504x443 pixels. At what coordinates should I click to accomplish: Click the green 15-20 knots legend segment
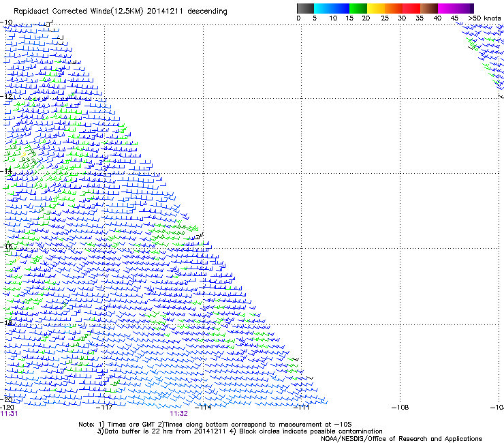pyautogui.click(x=358, y=8)
